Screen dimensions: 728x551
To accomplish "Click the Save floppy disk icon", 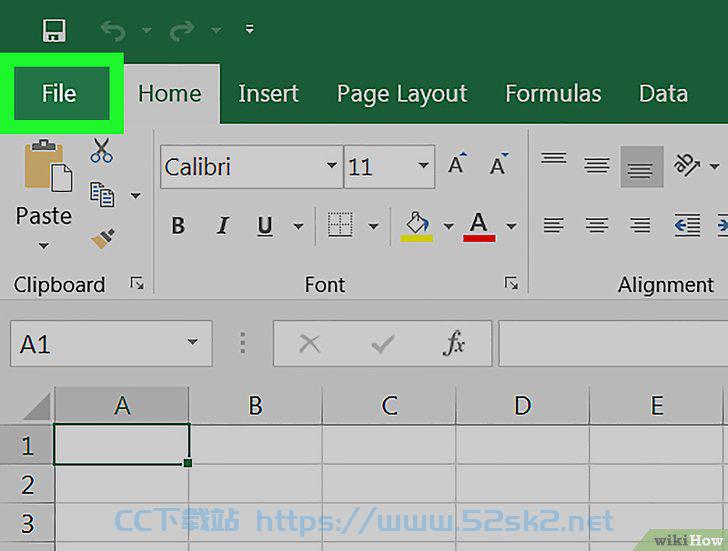I will [x=54, y=31].
